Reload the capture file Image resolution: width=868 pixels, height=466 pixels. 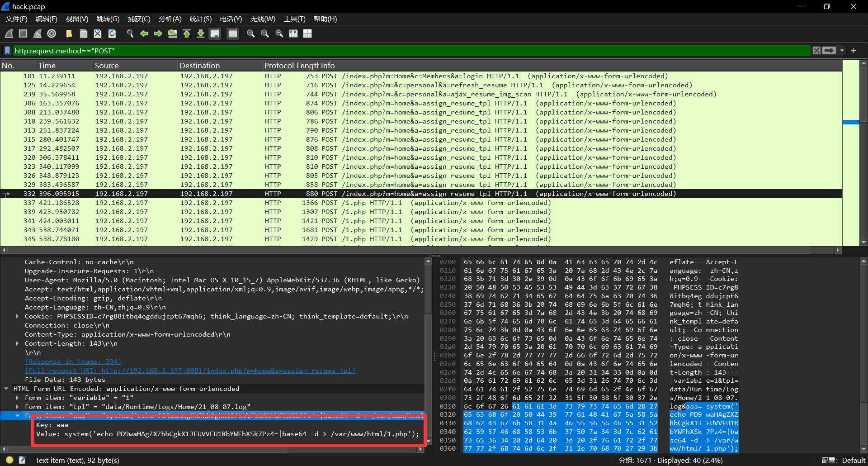pos(112,33)
